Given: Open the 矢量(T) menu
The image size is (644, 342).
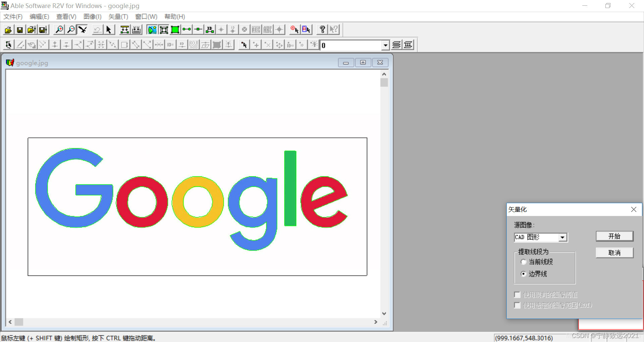Looking at the screenshot, I should pos(118,17).
